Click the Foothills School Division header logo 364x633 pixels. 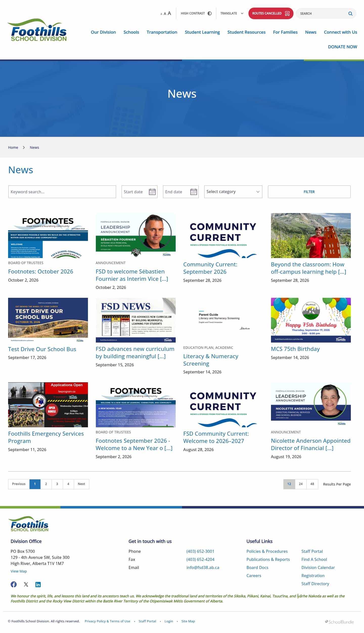37,30
